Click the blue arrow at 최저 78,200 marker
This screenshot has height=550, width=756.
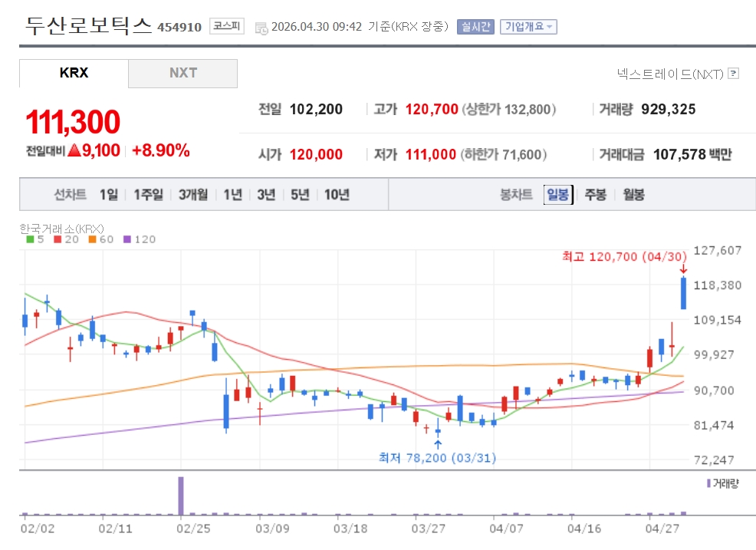click(437, 443)
